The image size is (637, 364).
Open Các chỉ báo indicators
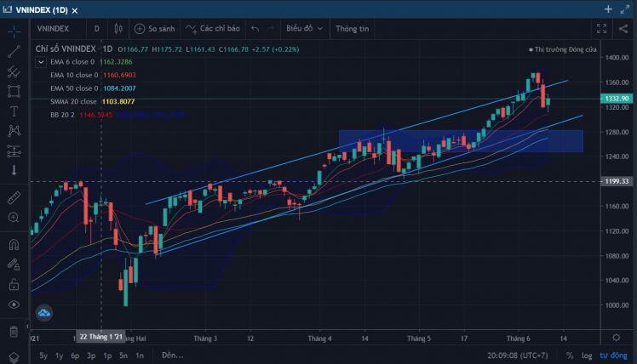213,28
